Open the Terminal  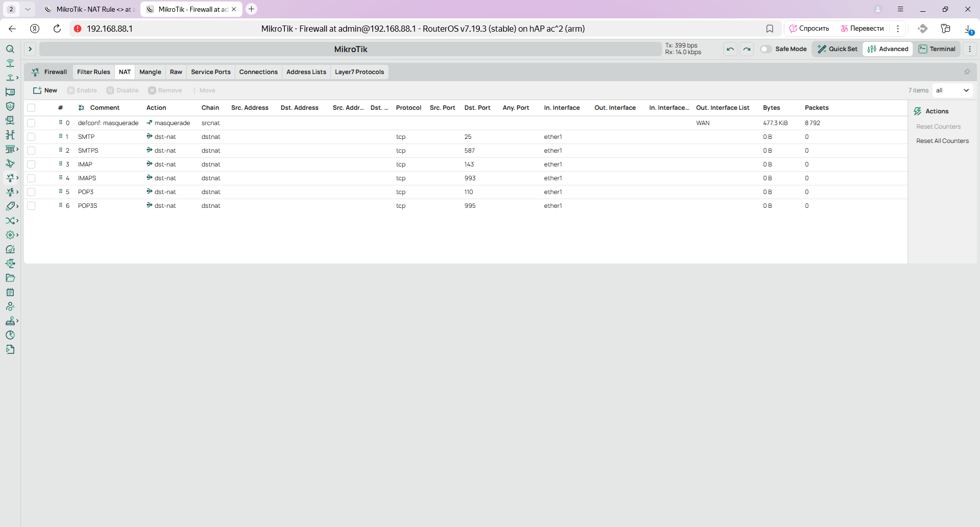pyautogui.click(x=937, y=49)
